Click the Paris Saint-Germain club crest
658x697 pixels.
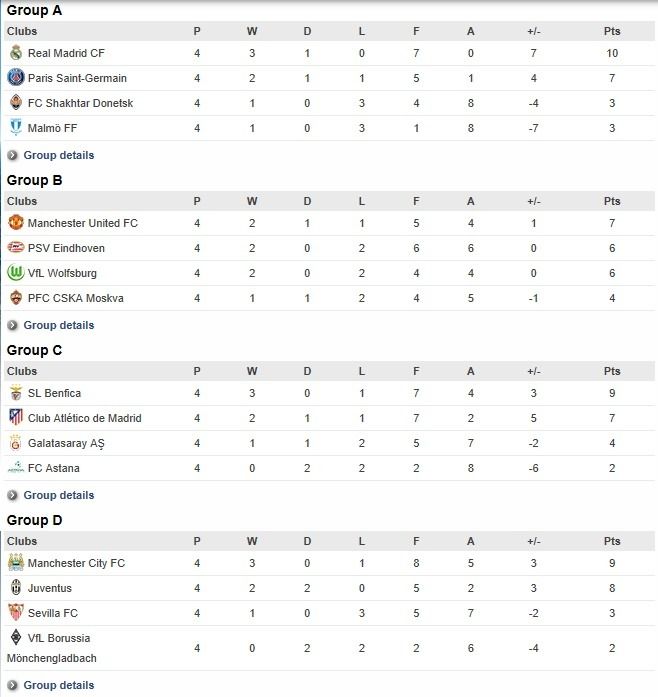click(16, 77)
